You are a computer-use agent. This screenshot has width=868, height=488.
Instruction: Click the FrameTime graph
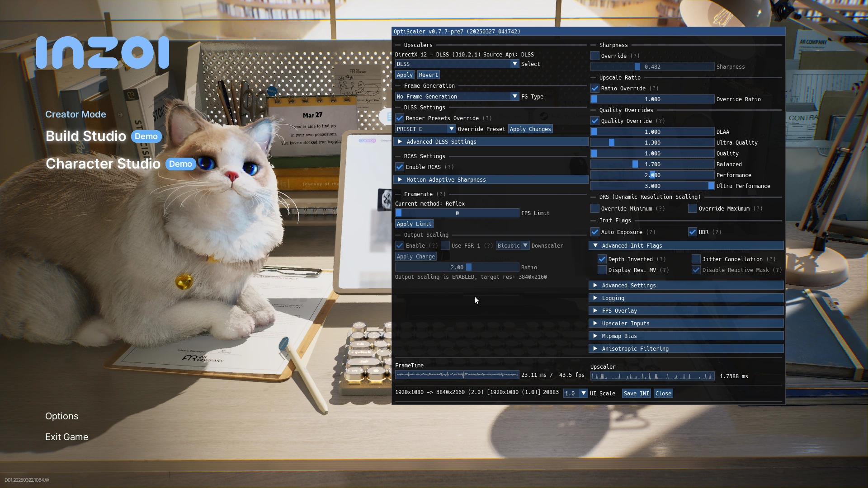click(457, 375)
